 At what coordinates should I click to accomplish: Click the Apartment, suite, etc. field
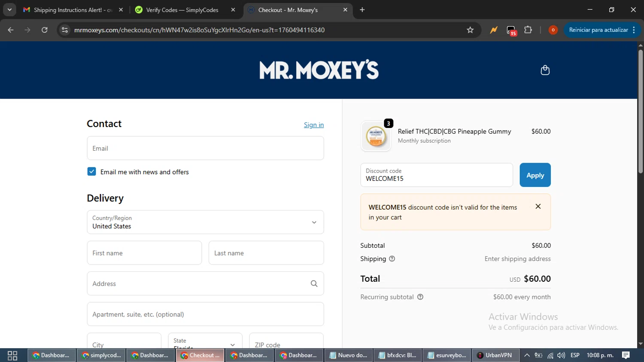coord(205,314)
